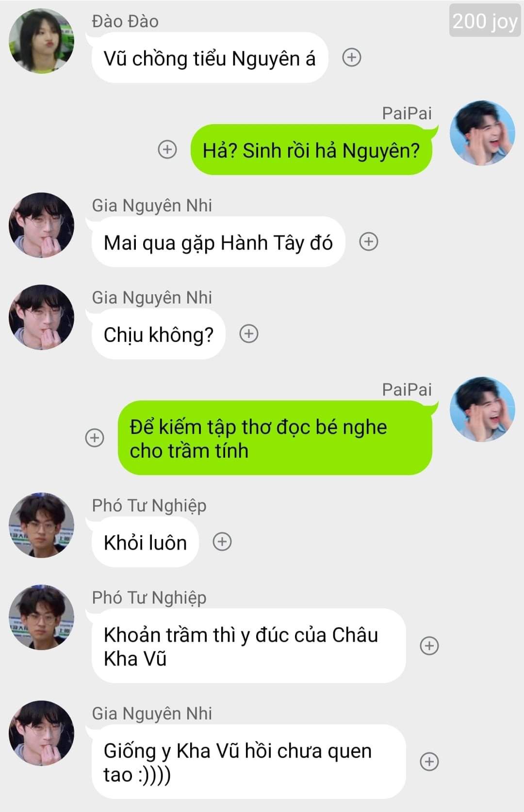This screenshot has height=812, width=524.
Task: Click sender name "Phó Tư Nghiệp" above "Khỏi luôn"
Action: click(149, 506)
